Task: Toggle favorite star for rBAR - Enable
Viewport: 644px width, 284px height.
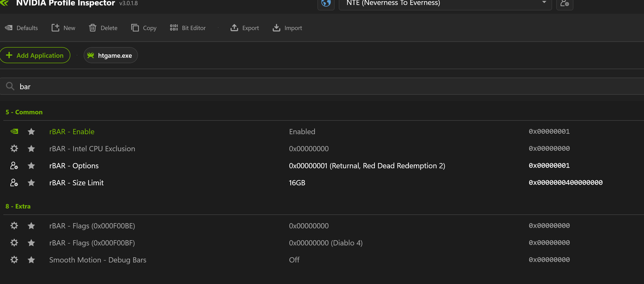Action: (31, 132)
